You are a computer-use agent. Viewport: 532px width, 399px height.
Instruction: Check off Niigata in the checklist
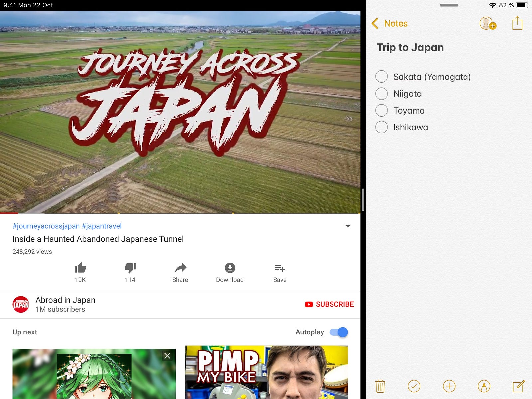click(382, 94)
